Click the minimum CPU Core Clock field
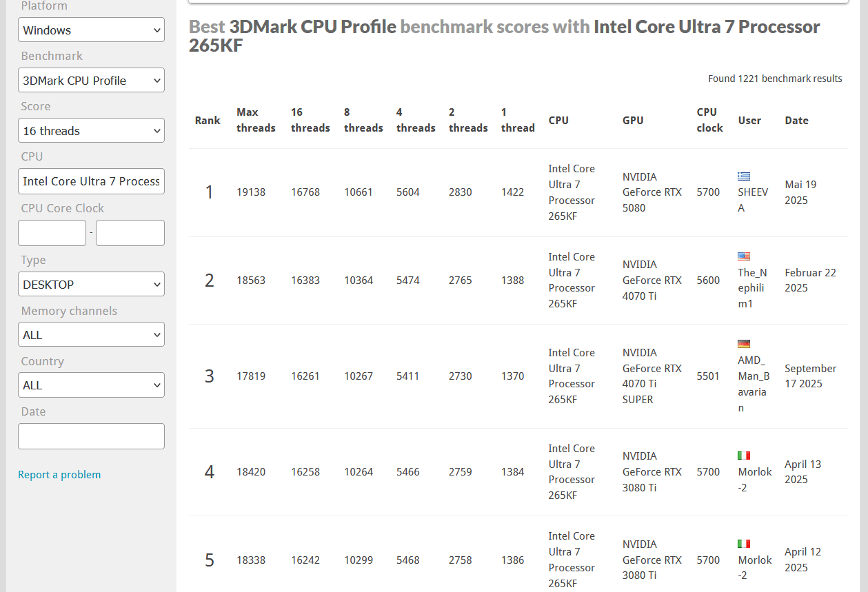 tap(52, 233)
